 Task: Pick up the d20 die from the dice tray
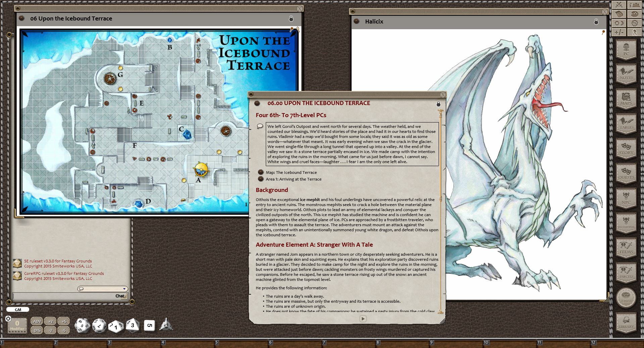point(82,325)
